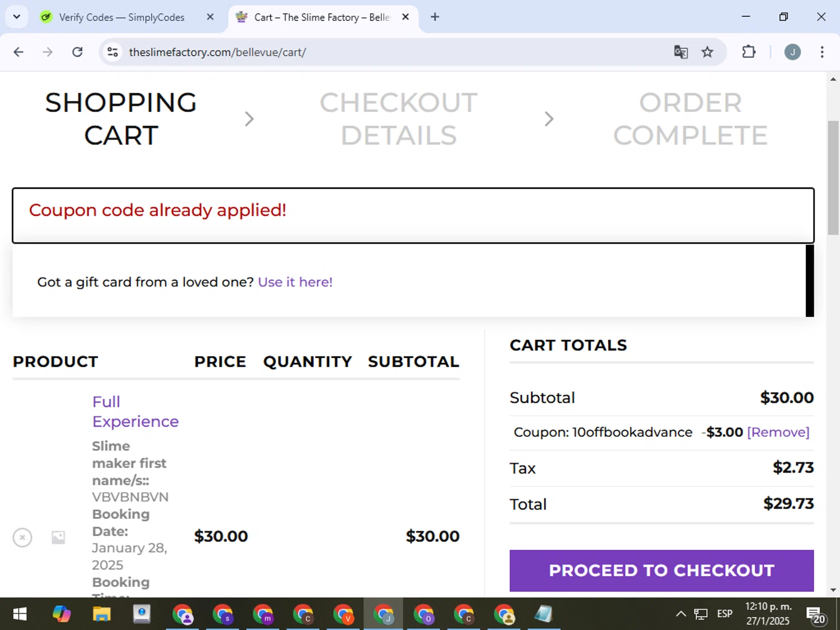Click the vertical scrollbar thumb
The image size is (840, 630).
pos(833,178)
